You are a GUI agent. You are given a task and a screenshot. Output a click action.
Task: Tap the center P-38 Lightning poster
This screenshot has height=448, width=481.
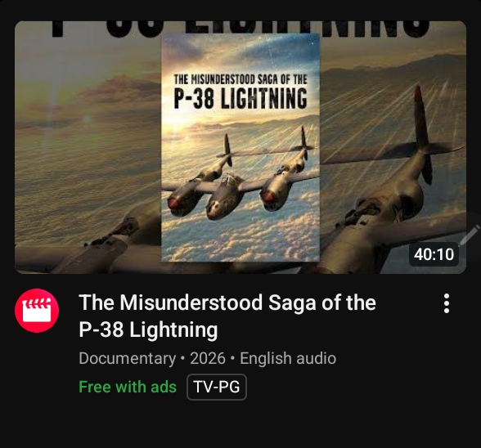[240, 147]
